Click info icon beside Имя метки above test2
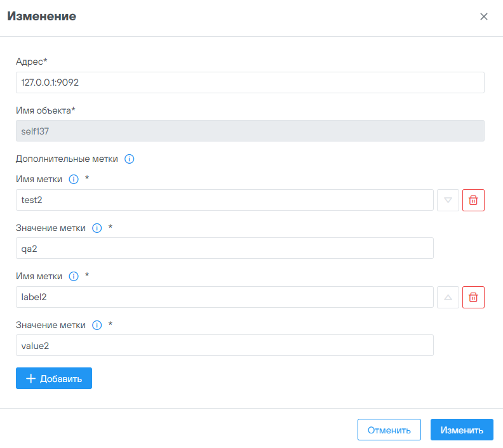 (x=73, y=180)
